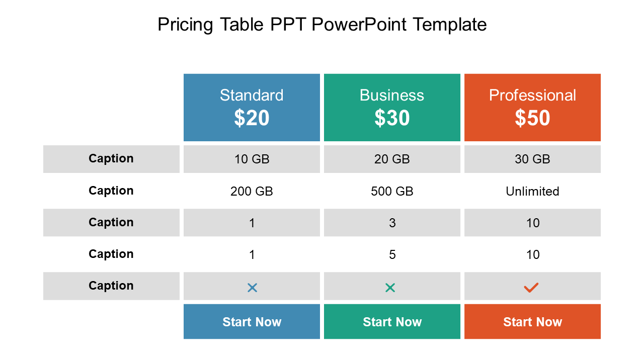Screen dimensions: 644x362
Task: Select the Business cell showing 5
Action: point(392,255)
